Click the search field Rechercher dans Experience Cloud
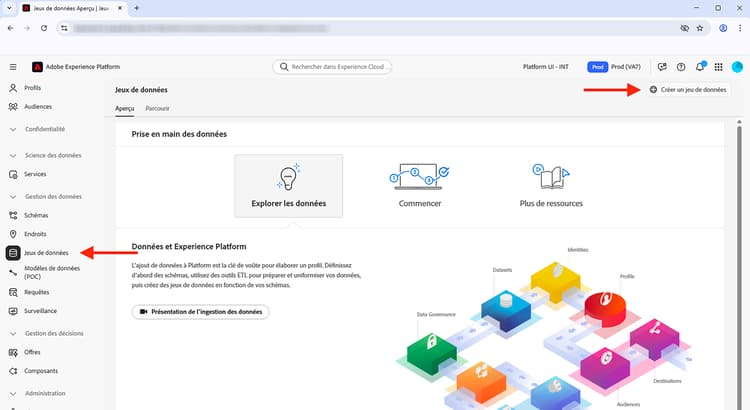750x410 pixels. pos(332,67)
